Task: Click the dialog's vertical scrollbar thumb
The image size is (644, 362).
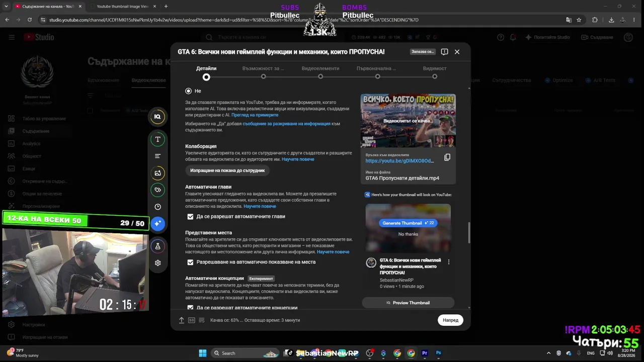Action: click(469, 233)
